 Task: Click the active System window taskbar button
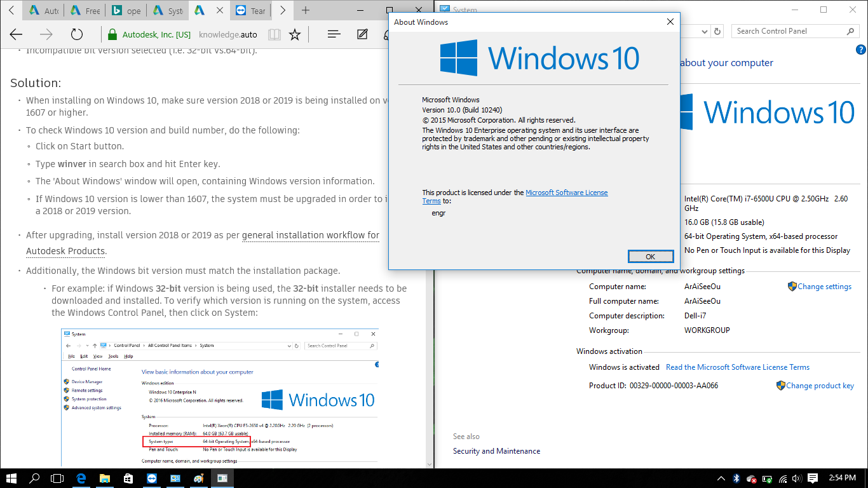pyautogui.click(x=222, y=478)
